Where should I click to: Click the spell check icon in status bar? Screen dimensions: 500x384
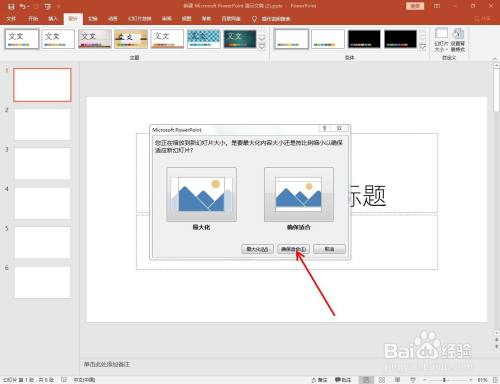64,380
